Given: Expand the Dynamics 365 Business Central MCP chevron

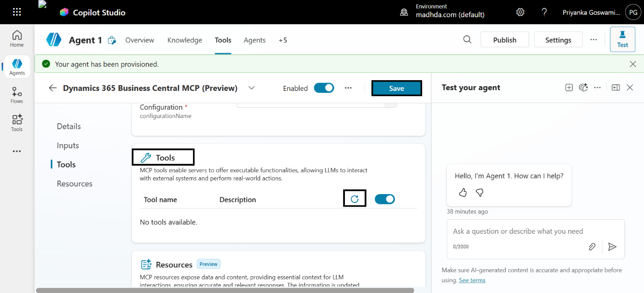Looking at the screenshot, I should (251, 88).
